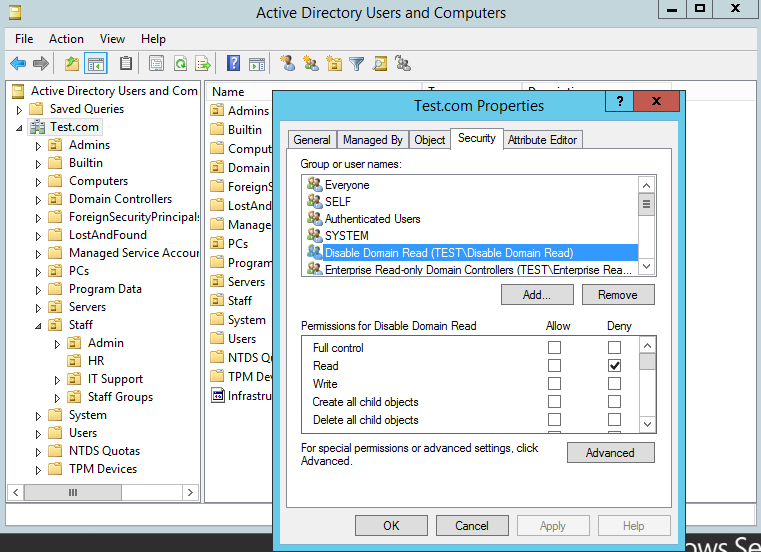The image size is (761, 552).
Task: Check Deny for Full control
Action: [614, 348]
